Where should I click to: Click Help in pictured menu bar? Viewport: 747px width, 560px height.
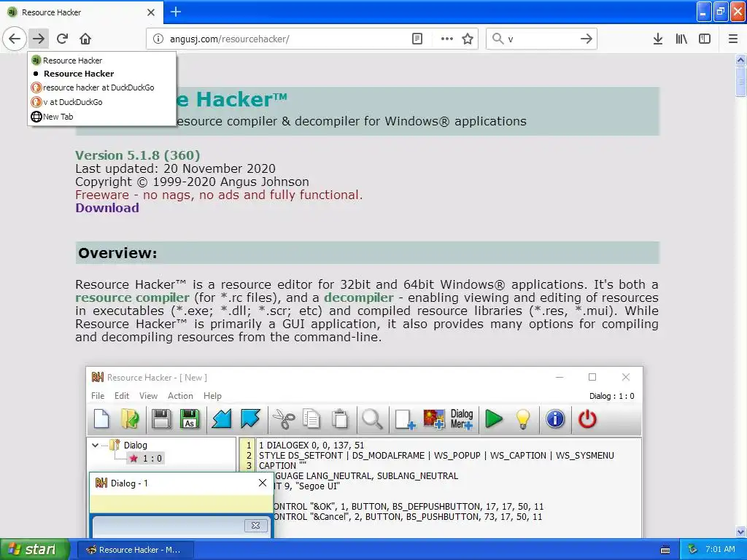pyautogui.click(x=212, y=396)
